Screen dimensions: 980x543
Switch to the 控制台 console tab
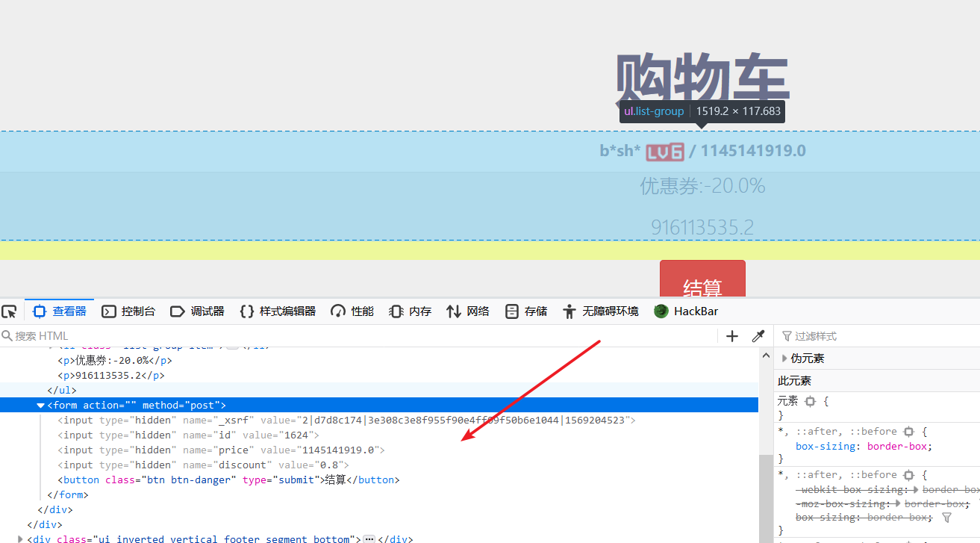[x=128, y=311]
